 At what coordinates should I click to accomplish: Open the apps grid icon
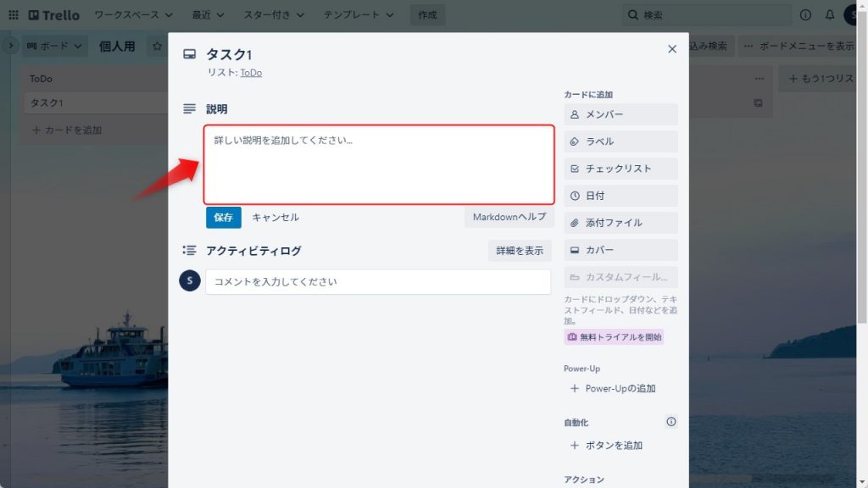(14, 15)
